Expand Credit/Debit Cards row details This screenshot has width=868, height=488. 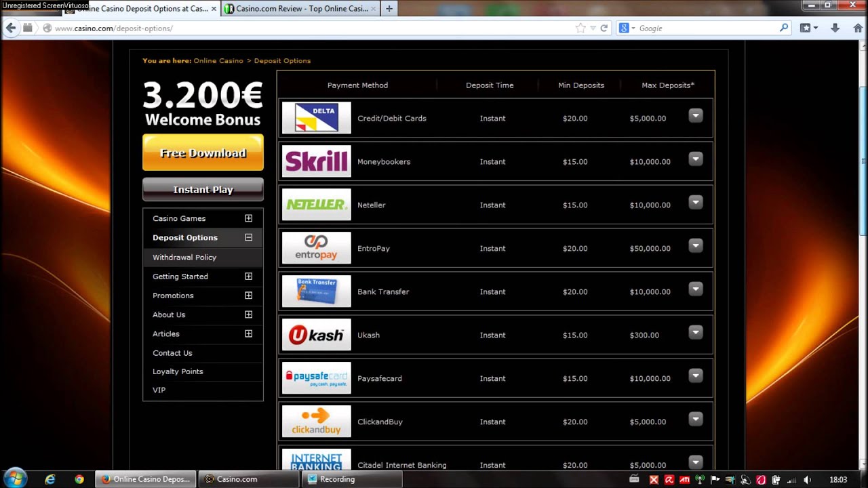tap(696, 116)
